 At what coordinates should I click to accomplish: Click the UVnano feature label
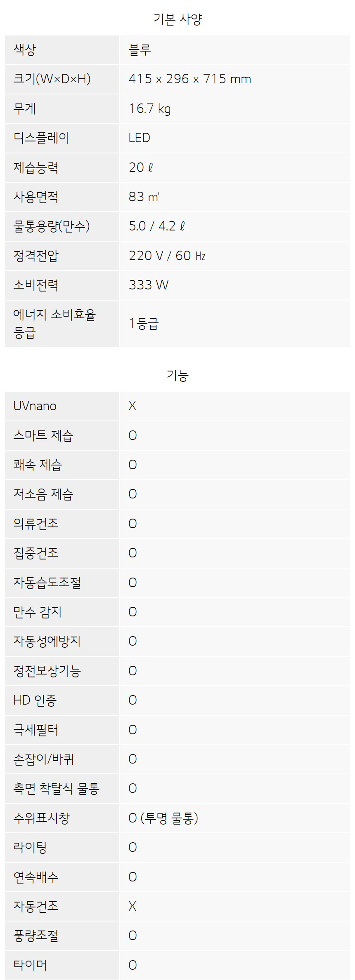tap(35, 406)
